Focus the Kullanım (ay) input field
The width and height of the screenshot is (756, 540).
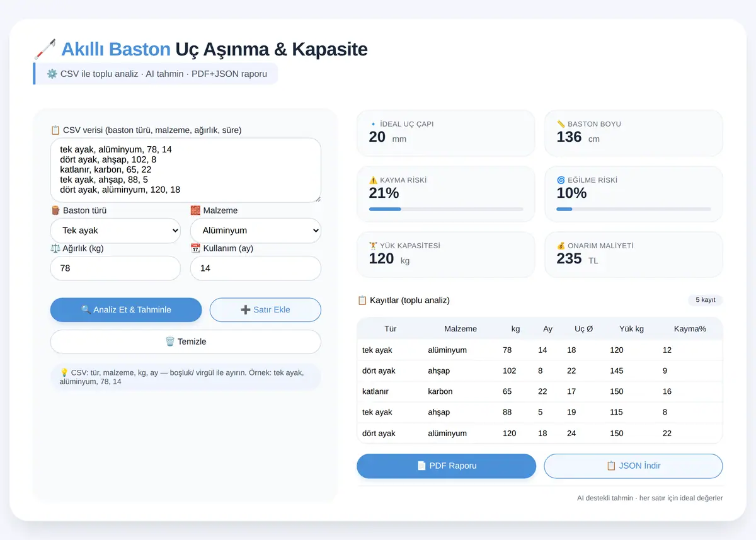(256, 268)
